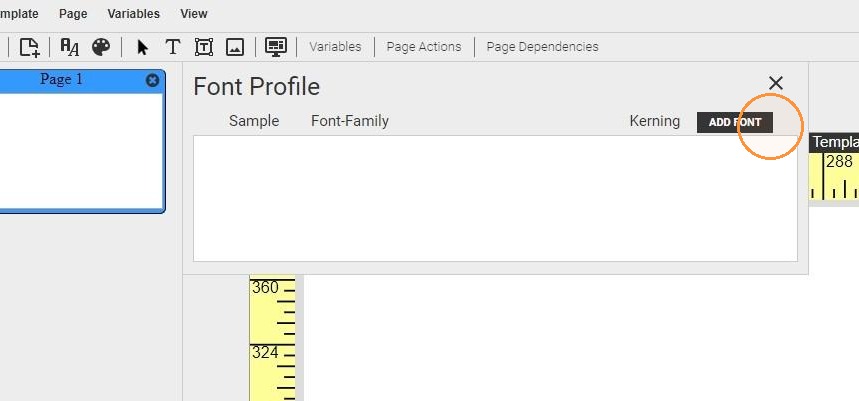
Task: Open Page Dependencies in the toolbar
Action: point(542,47)
